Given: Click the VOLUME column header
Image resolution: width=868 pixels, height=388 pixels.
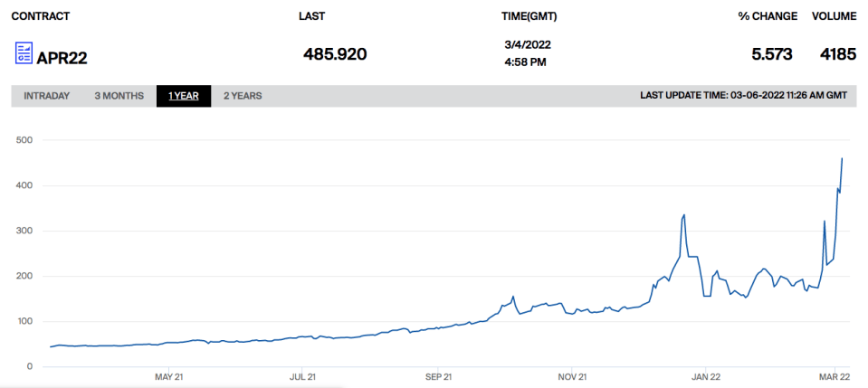Looking at the screenshot, I should pos(835,16).
